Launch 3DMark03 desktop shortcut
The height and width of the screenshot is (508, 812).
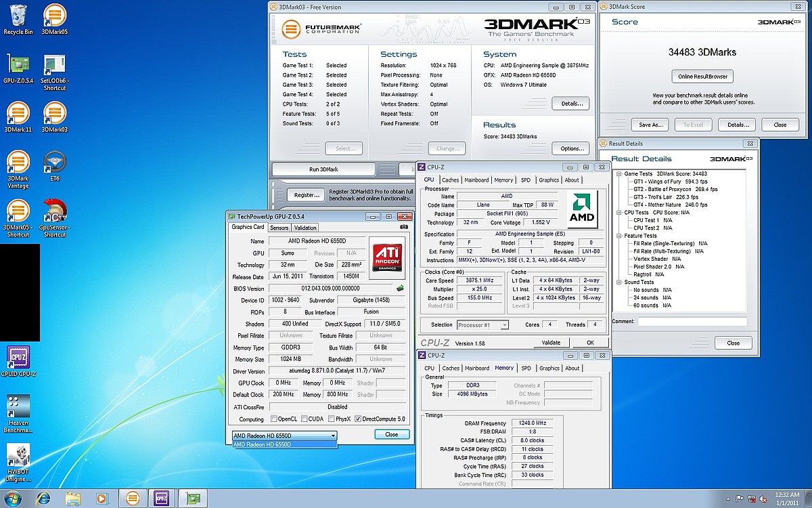point(55,117)
